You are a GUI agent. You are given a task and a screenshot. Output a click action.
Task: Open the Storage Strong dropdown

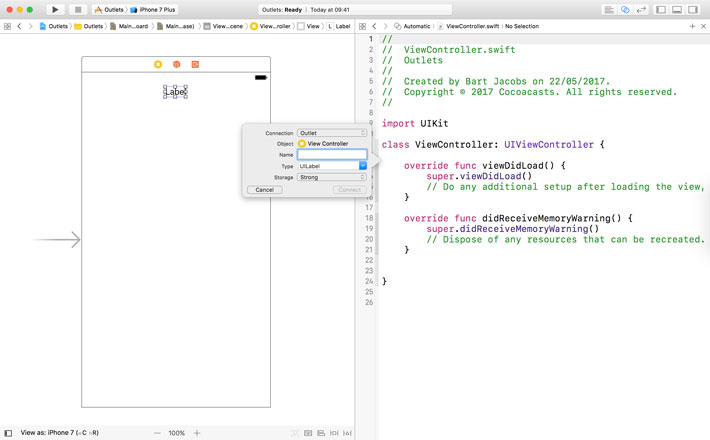pyautogui.click(x=332, y=177)
